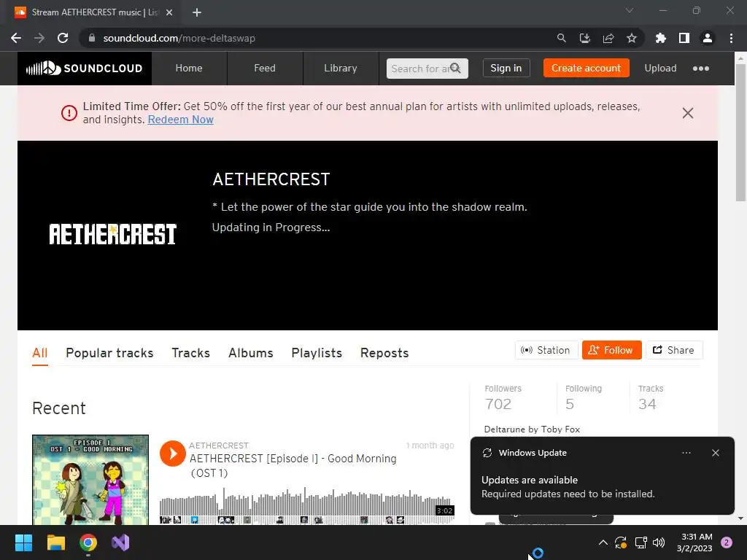Click the Sign in button
Viewport: 747px width, 560px height.
coord(506,68)
